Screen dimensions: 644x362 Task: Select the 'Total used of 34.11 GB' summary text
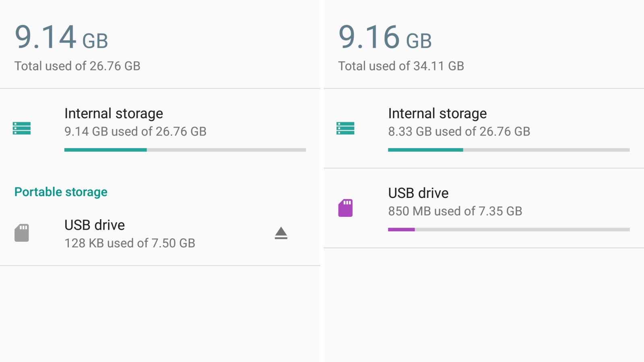point(401,66)
